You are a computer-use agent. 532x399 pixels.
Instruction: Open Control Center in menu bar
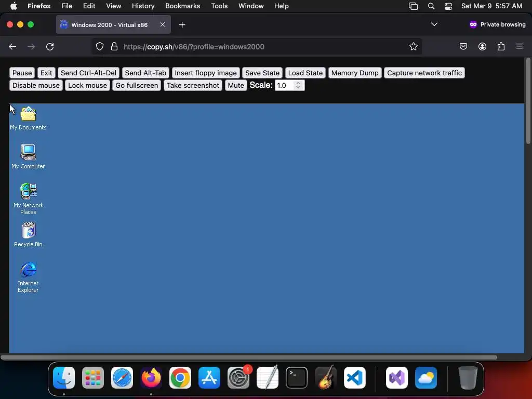(x=448, y=6)
